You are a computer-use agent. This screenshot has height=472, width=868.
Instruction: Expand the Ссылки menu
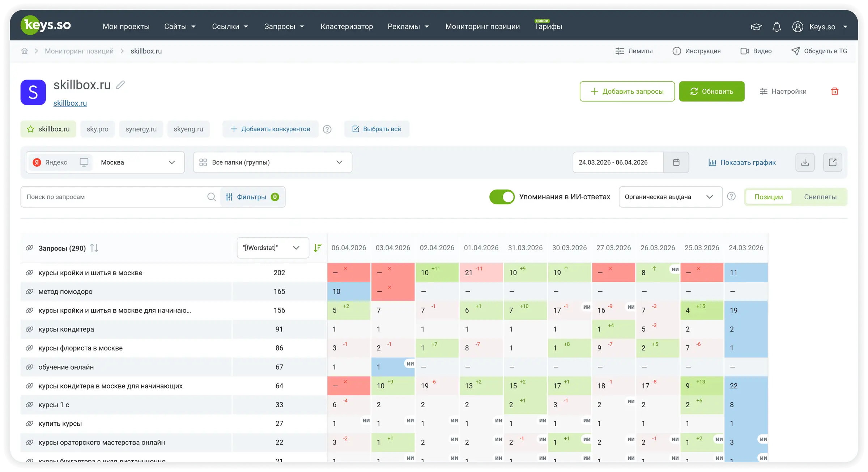[230, 26]
